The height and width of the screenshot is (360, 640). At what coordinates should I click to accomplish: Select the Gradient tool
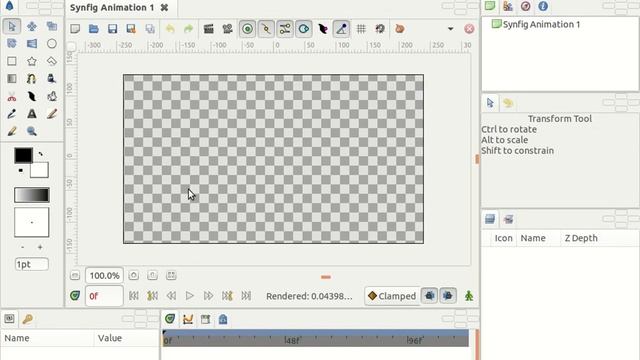pos(12,79)
